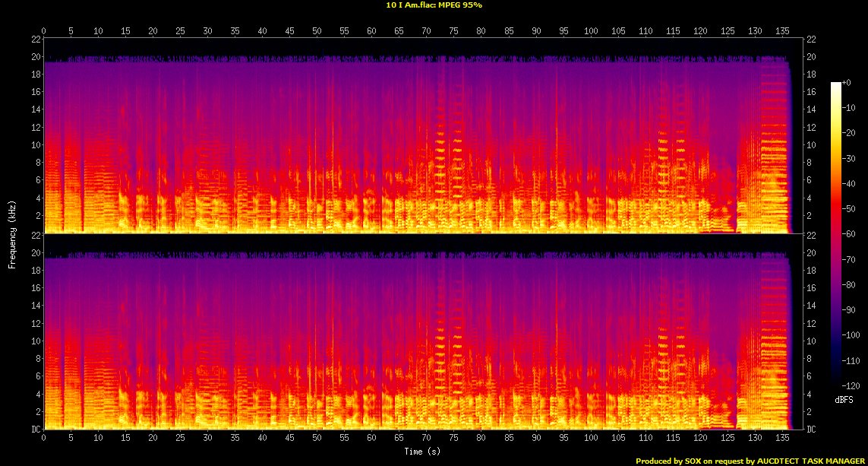Click the 75 second marker on the top time axis

tap(453, 31)
